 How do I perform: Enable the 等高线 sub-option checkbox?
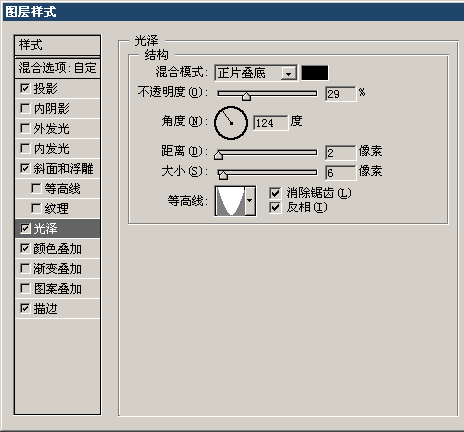click(36, 188)
